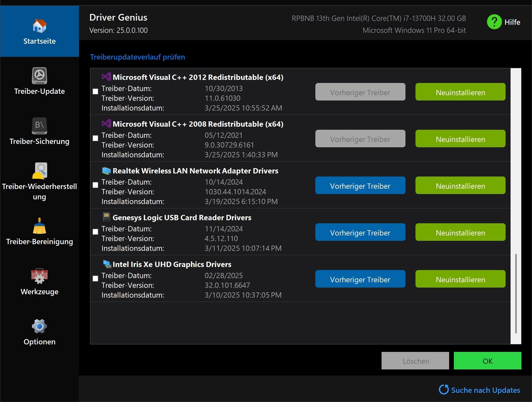Open the Treiber-Sicherung drive icon
The height and width of the screenshot is (402, 532).
(x=39, y=126)
